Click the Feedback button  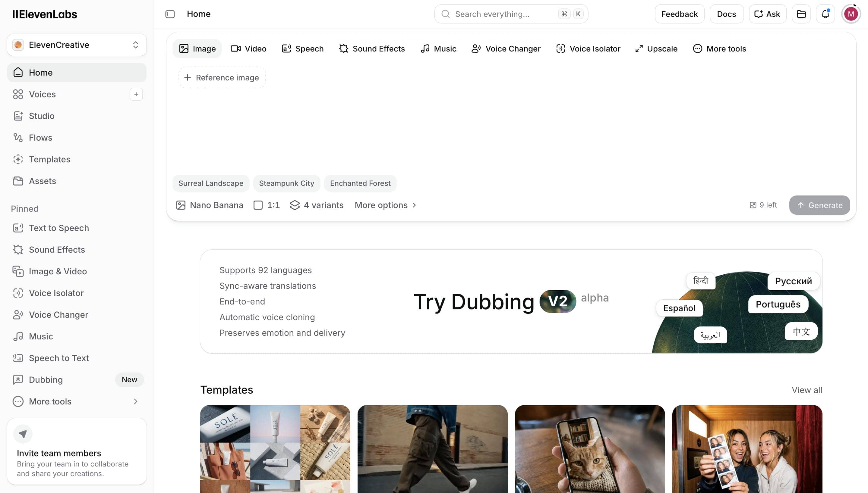pos(679,14)
